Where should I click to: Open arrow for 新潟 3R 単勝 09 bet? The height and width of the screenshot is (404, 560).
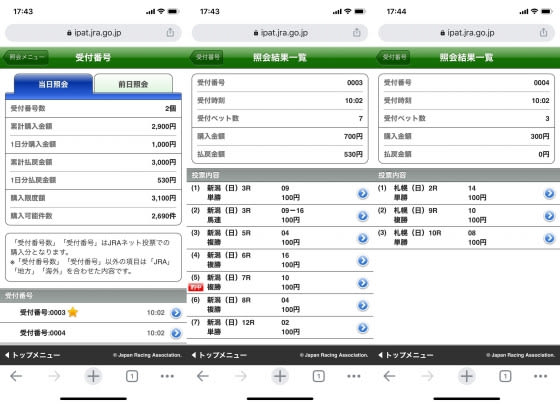[363, 193]
